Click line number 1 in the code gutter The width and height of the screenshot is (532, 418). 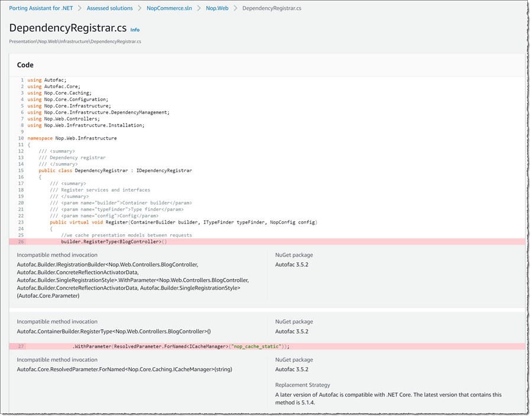[x=22, y=80]
